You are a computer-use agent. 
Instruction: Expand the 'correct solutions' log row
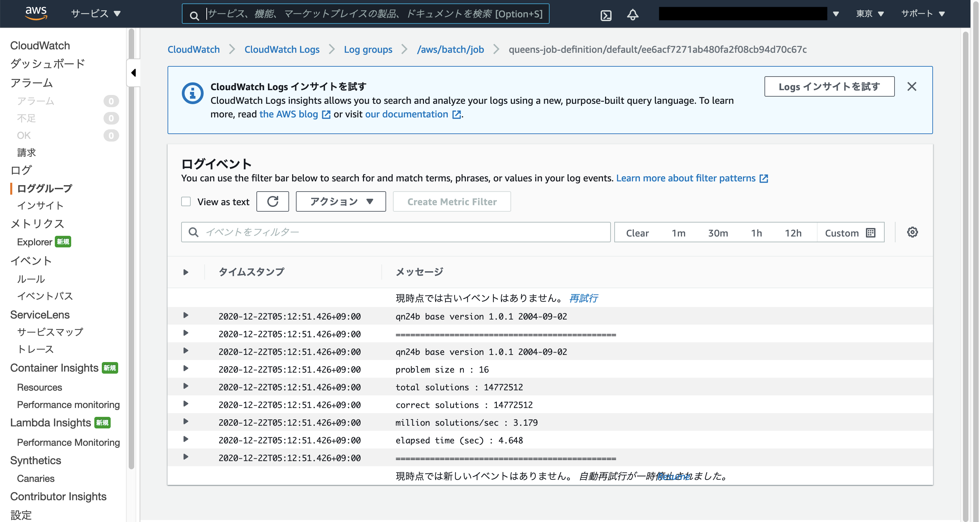point(186,403)
